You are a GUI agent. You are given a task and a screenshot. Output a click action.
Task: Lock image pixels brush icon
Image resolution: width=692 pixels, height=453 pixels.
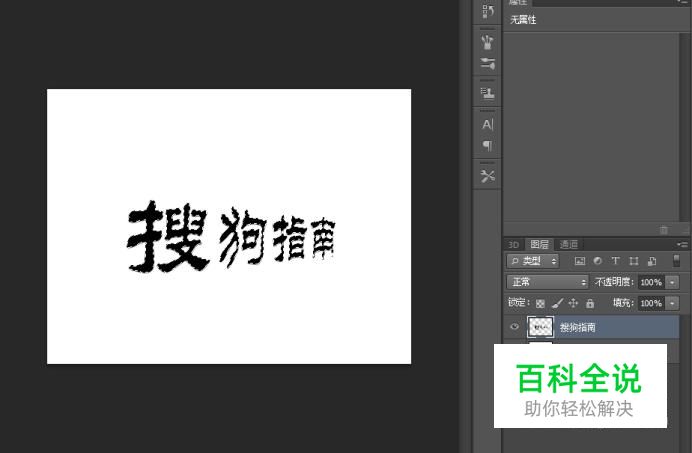(557, 303)
